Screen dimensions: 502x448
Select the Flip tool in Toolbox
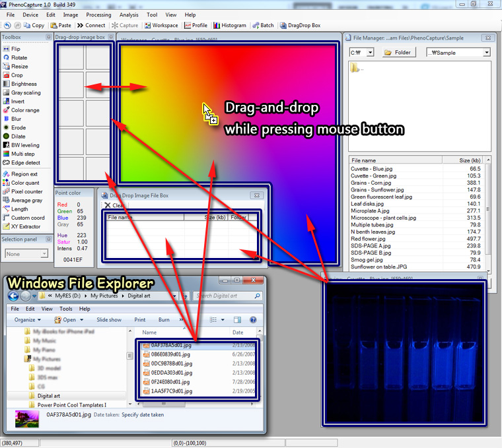point(15,49)
